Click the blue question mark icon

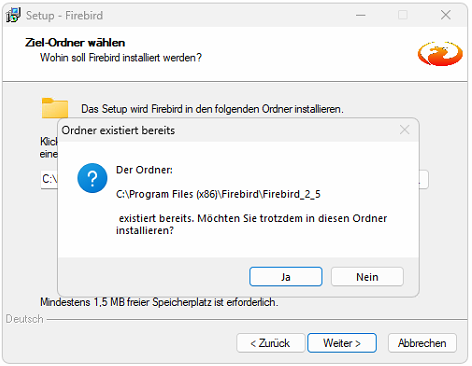(x=92, y=178)
